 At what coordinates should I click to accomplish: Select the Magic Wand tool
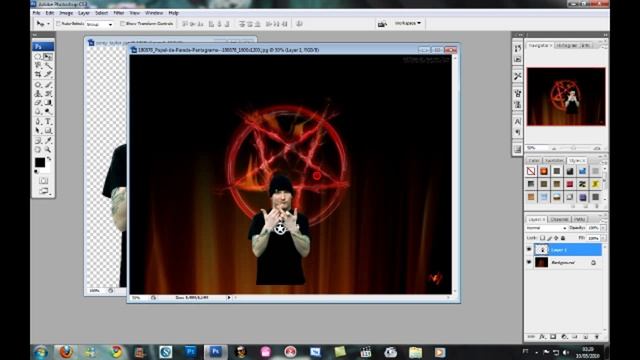coord(48,65)
